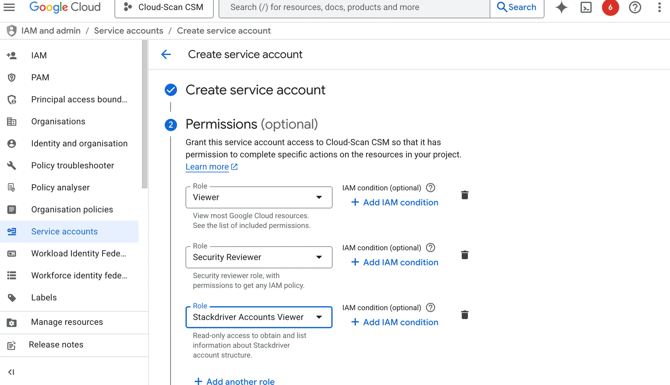This screenshot has height=385, width=670.
Task: Delete the Viewer role row
Action: [465, 195]
